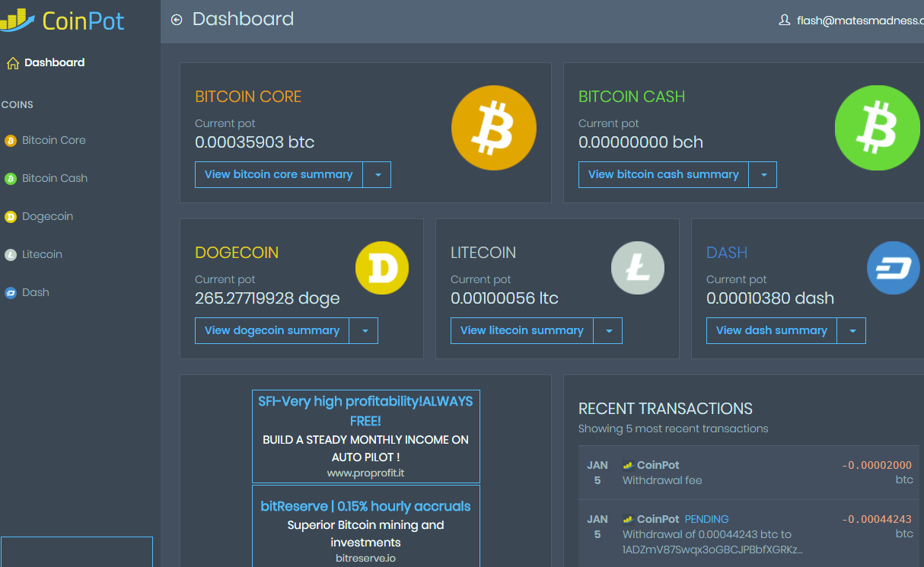Select the Dash icon in sidebar

pos(11,292)
